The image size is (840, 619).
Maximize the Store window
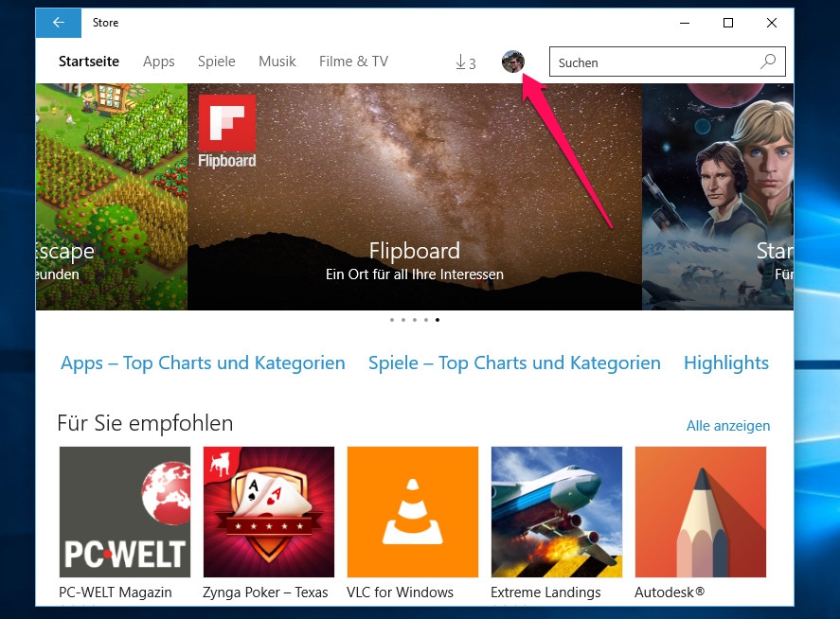728,23
